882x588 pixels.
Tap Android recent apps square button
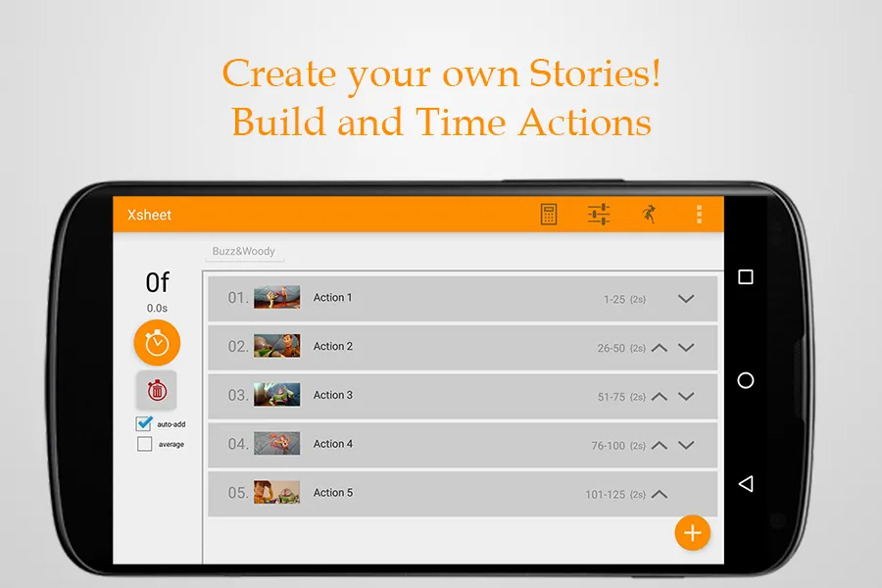click(746, 276)
